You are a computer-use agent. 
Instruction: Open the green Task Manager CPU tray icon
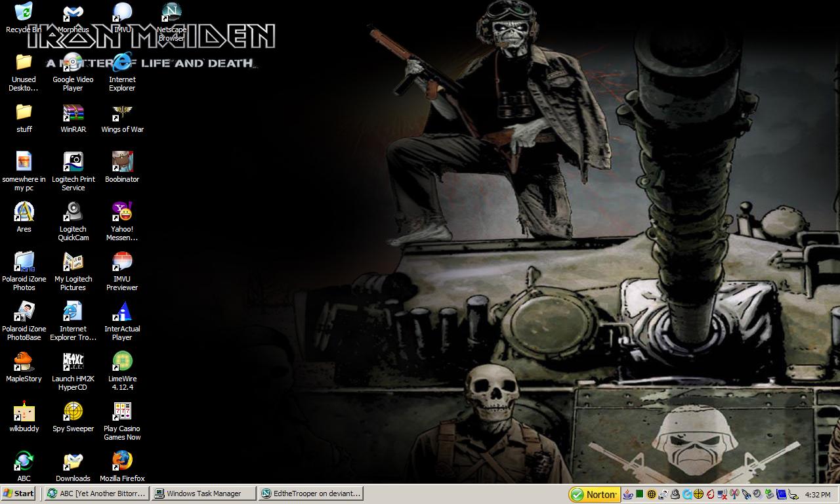pos(640,494)
